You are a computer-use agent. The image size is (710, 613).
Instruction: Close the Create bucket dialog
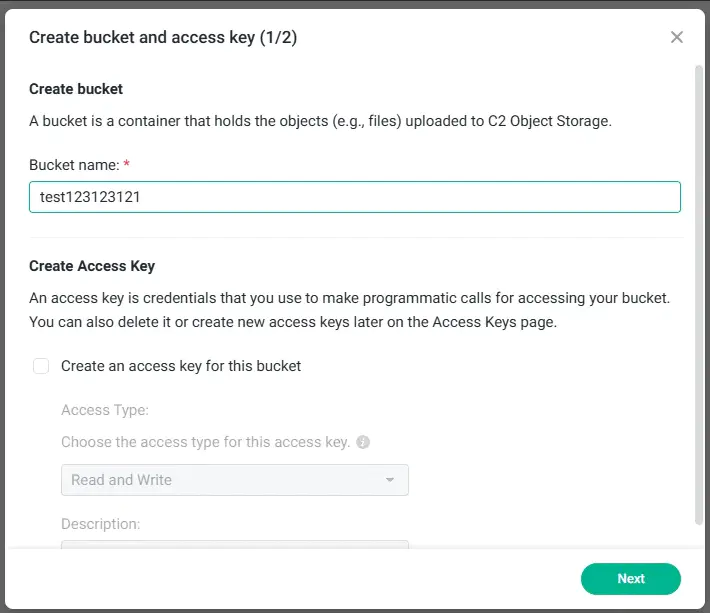tap(677, 38)
